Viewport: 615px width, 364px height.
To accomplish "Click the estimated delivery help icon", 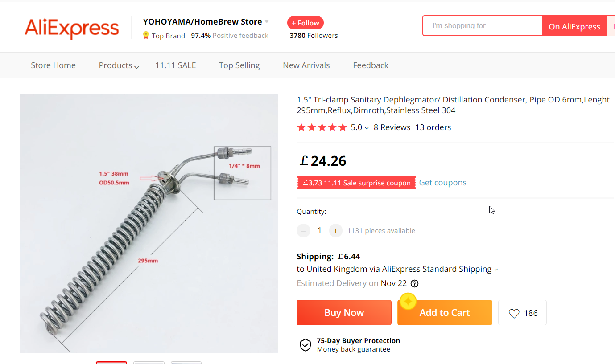I will pos(415,283).
